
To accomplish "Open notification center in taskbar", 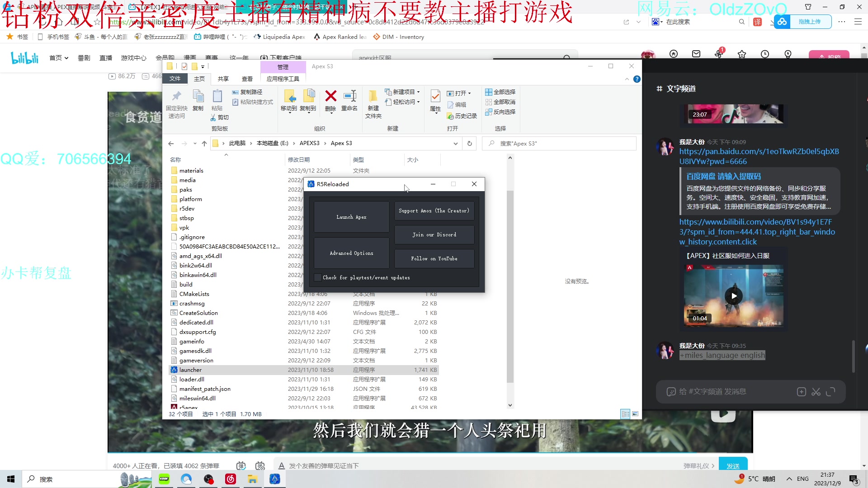I will [854, 479].
